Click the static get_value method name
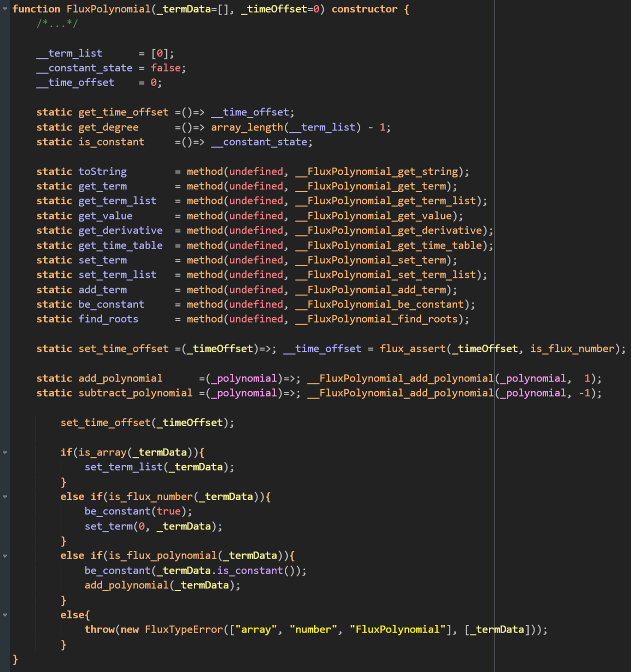The width and height of the screenshot is (631, 672). coord(106,216)
